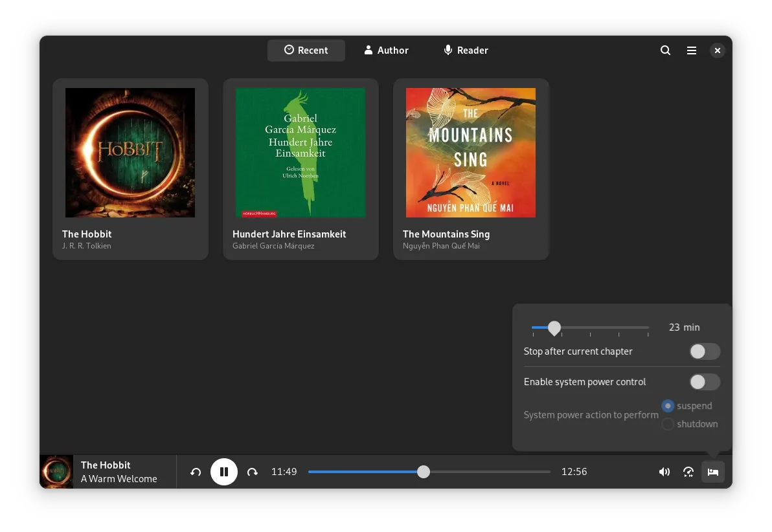Image resolution: width=772 pixels, height=532 pixels.
Task: Choose the shutdown radio option
Action: pyautogui.click(x=668, y=424)
